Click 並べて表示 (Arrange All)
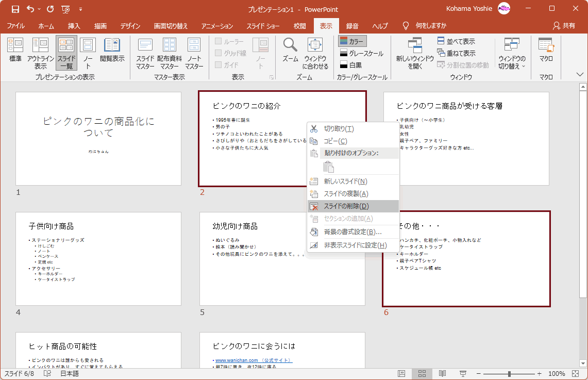This screenshot has height=380, width=588. click(456, 41)
